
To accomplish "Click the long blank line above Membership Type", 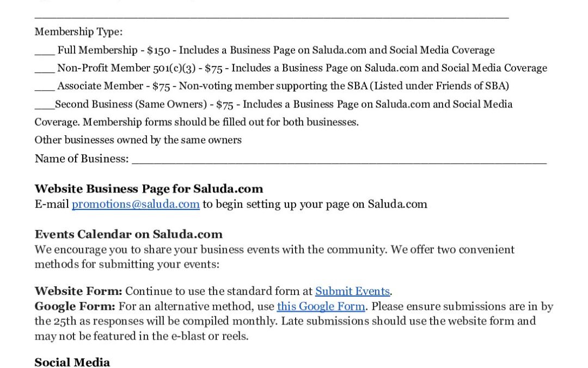I will point(271,16).
